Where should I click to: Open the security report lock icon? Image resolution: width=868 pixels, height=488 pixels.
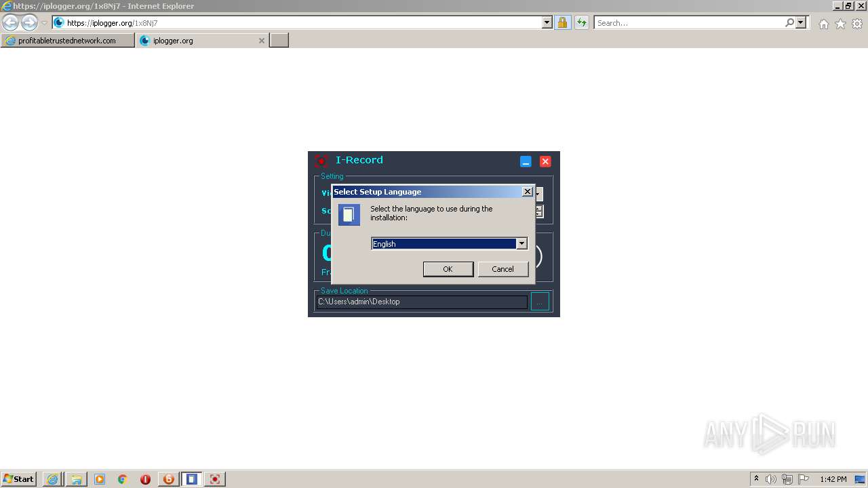point(562,23)
